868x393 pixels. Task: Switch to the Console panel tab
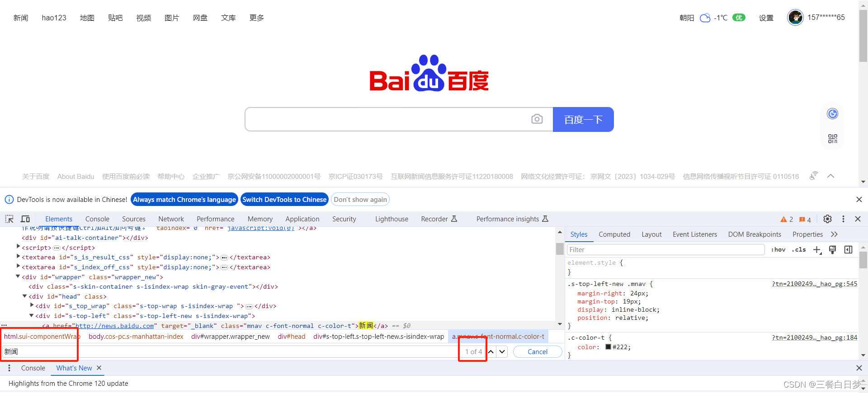tap(97, 219)
